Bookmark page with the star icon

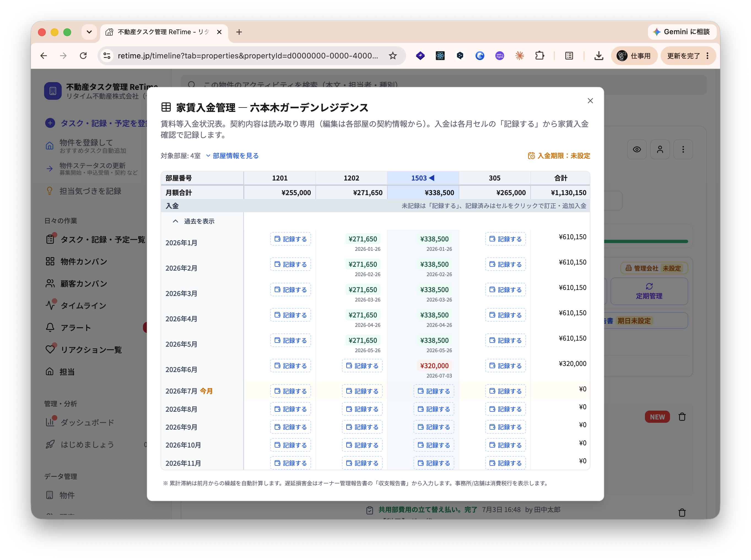[393, 56]
